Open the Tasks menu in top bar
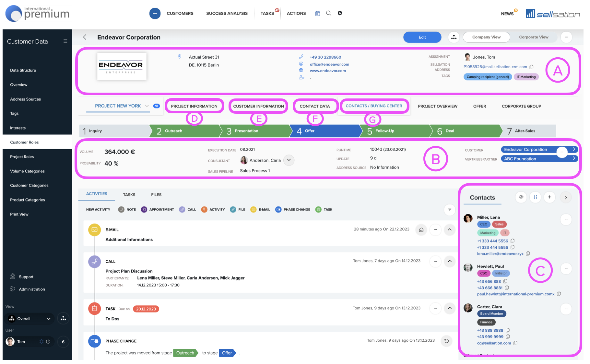 click(267, 13)
